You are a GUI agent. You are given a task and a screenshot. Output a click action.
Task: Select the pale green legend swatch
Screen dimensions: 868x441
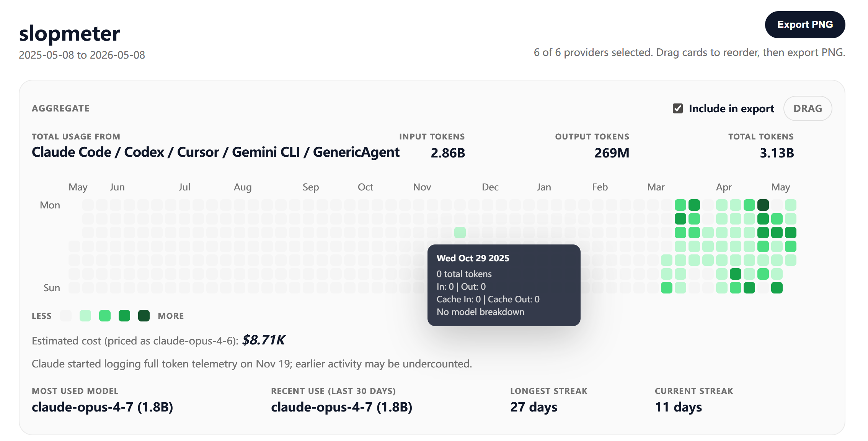85,316
